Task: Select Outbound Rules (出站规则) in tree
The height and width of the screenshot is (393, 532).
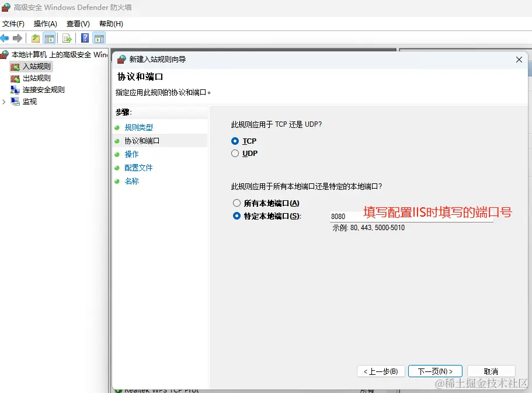Action: pos(37,78)
